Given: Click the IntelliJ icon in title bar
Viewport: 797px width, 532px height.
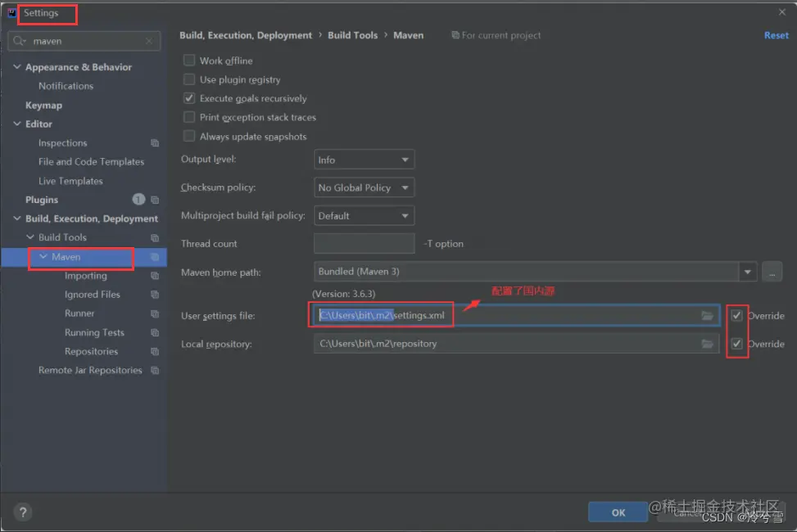Looking at the screenshot, I should coord(12,13).
